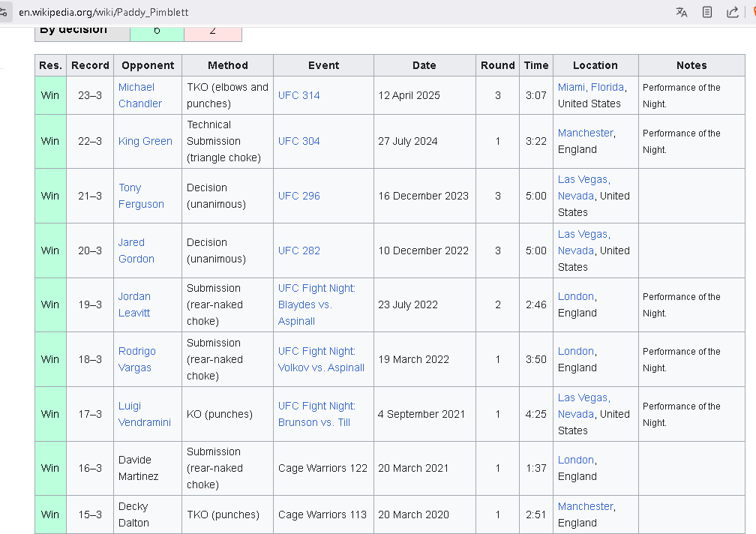Open UFC Fight Night: Volkov vs. Aspinall link
This screenshot has height=534, width=756.
click(x=321, y=359)
